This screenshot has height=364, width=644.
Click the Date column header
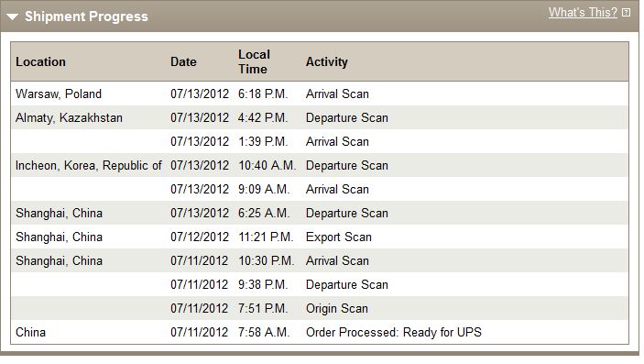point(183,61)
